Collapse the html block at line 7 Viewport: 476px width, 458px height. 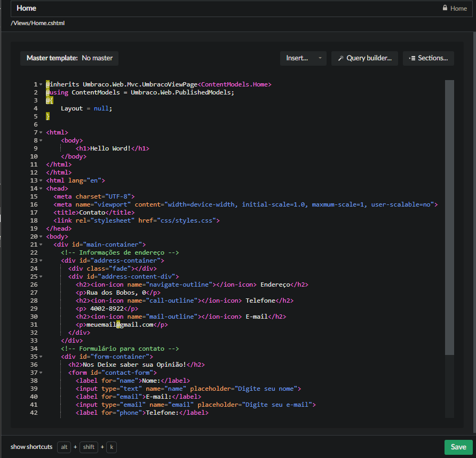click(x=41, y=132)
